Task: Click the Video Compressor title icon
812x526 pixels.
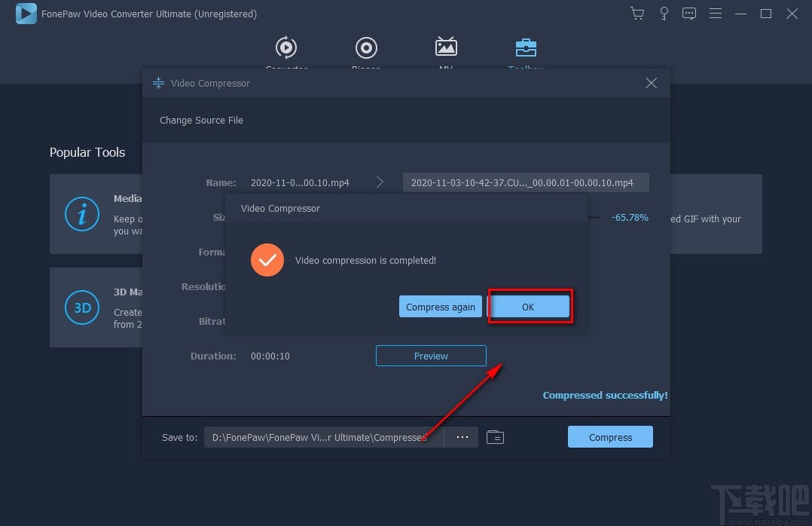Action: click(x=158, y=83)
